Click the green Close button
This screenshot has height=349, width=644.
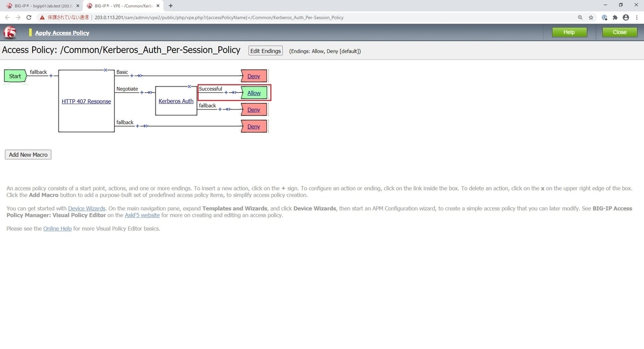tap(619, 32)
